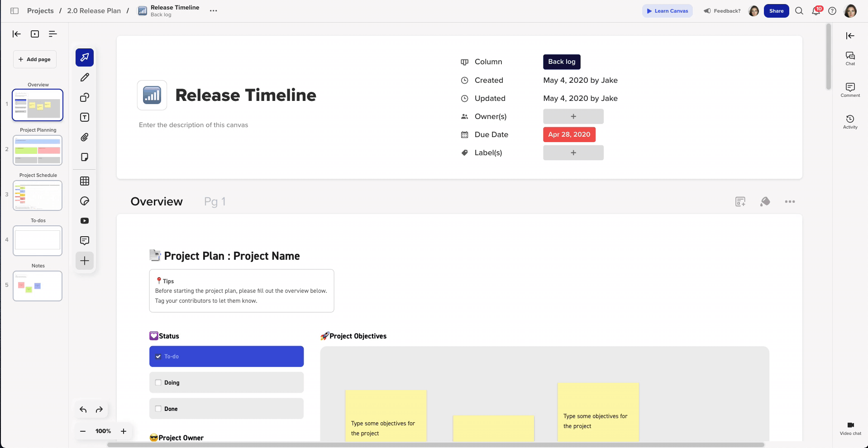The width and height of the screenshot is (868, 448).
Task: Go to Projects in breadcrumb
Action: point(40,11)
